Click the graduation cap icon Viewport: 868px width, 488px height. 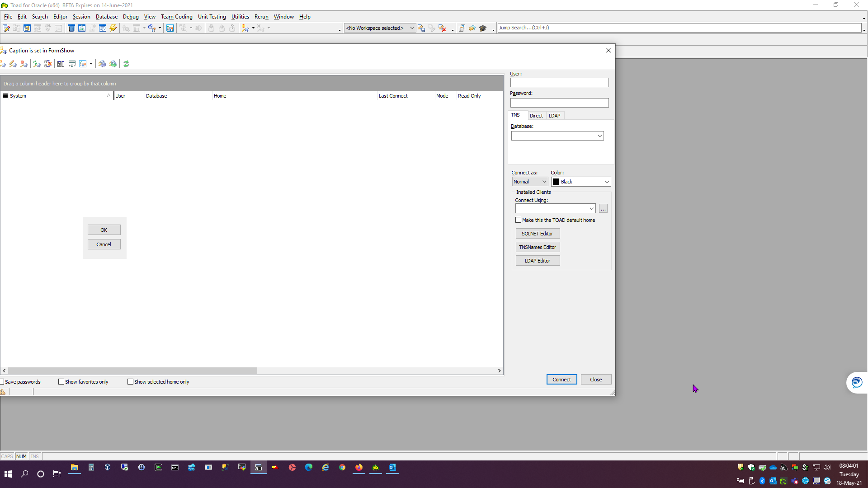pos(483,28)
